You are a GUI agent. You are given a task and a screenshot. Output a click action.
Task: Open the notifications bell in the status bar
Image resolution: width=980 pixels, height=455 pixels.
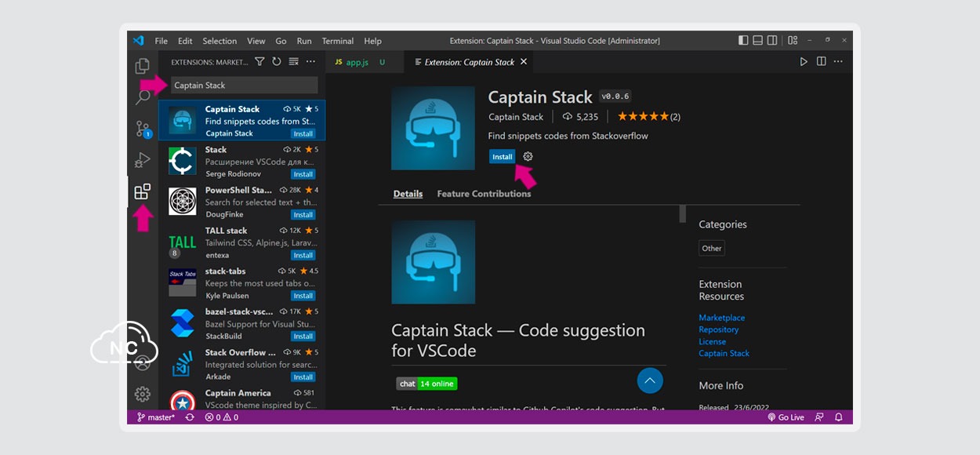[838, 417]
